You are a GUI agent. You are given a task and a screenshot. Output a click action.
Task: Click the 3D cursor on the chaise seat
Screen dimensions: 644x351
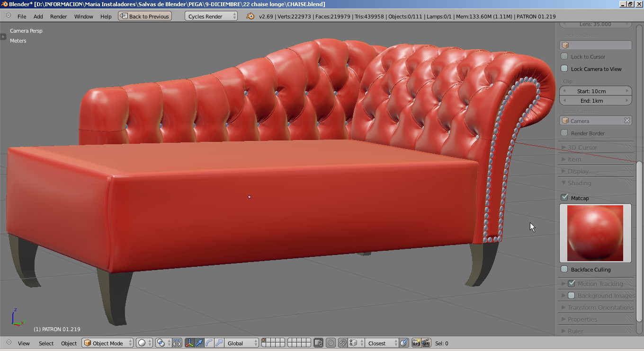[250, 197]
